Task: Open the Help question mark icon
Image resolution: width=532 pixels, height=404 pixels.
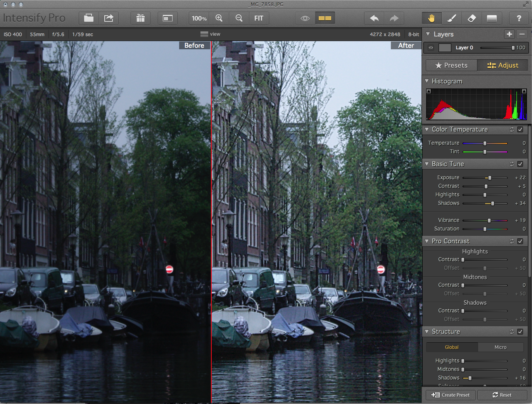Action: [519, 18]
